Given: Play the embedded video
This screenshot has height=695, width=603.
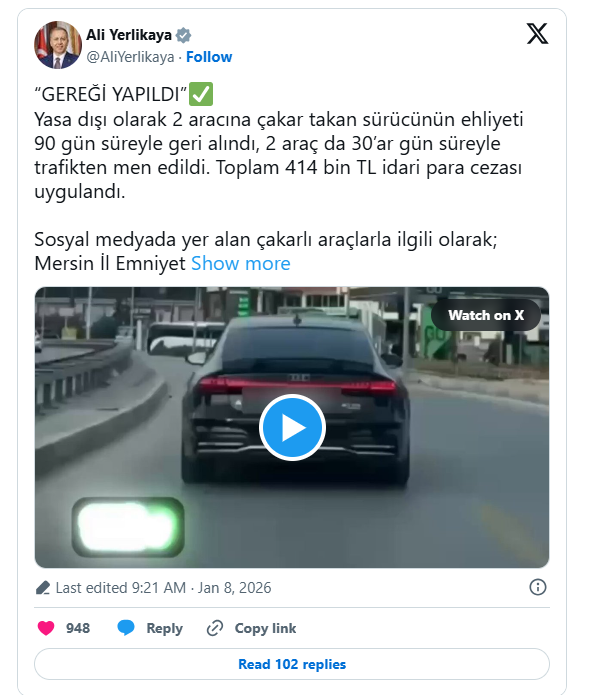Looking at the screenshot, I should (x=292, y=427).
